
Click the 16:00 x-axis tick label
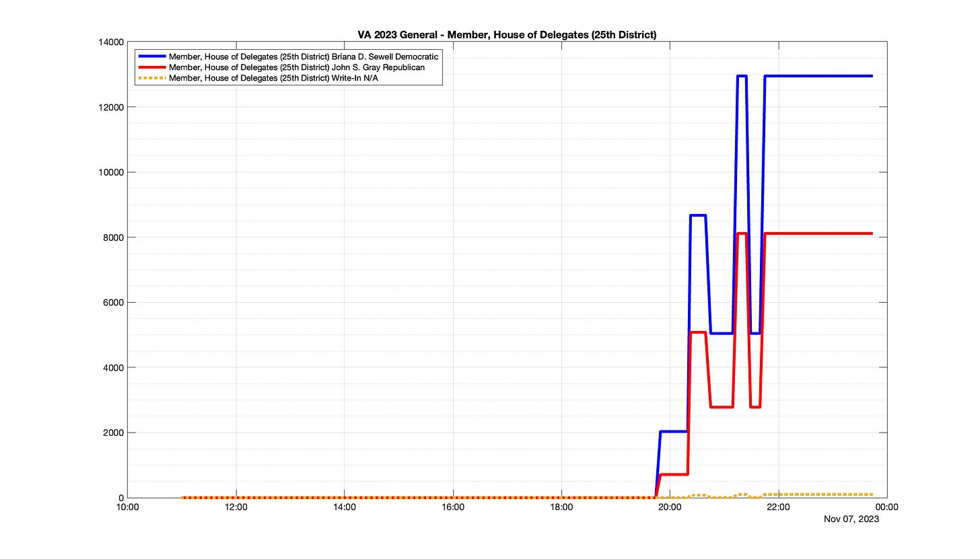pyautogui.click(x=453, y=507)
